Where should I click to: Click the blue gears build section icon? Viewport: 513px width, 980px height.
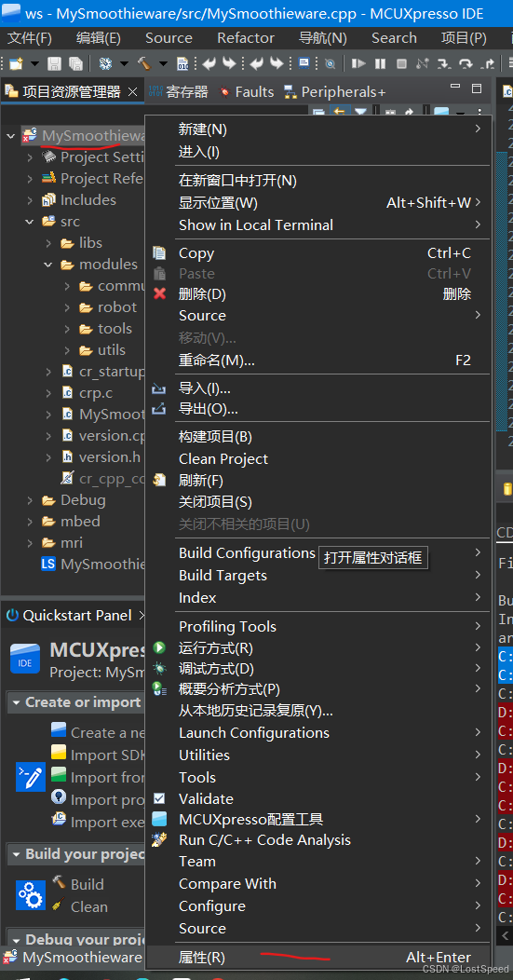click(31, 895)
